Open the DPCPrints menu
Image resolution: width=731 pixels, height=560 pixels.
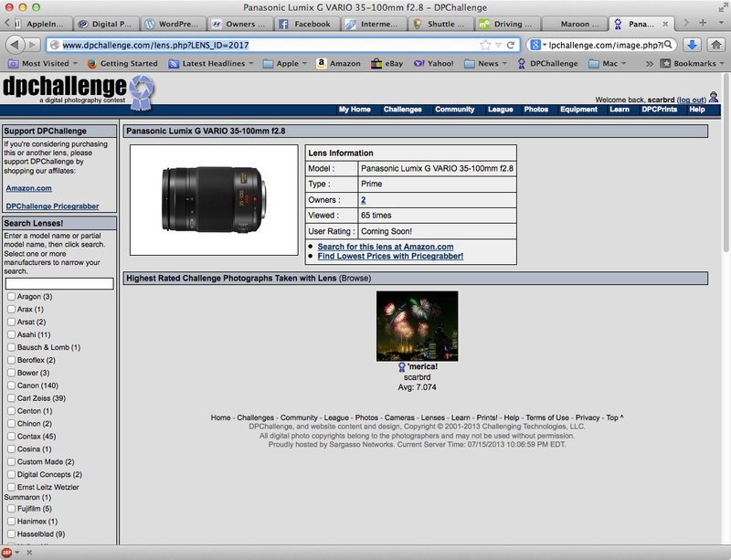pyautogui.click(x=659, y=109)
